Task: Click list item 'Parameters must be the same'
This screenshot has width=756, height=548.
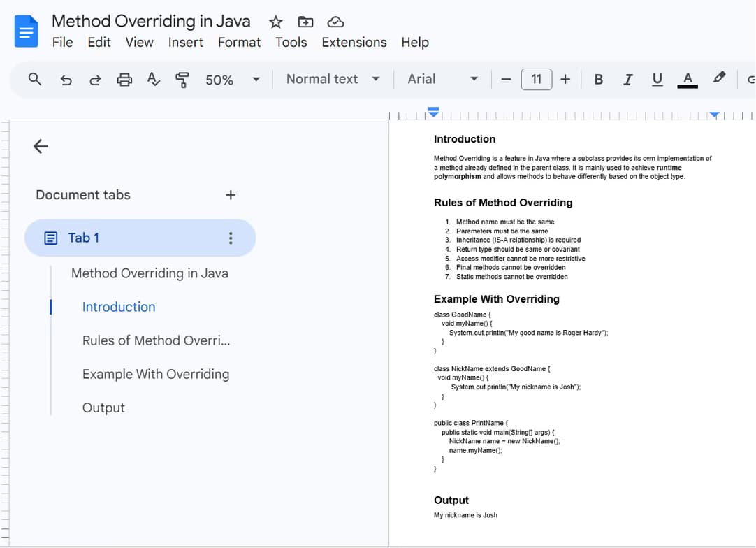Action: tap(502, 231)
